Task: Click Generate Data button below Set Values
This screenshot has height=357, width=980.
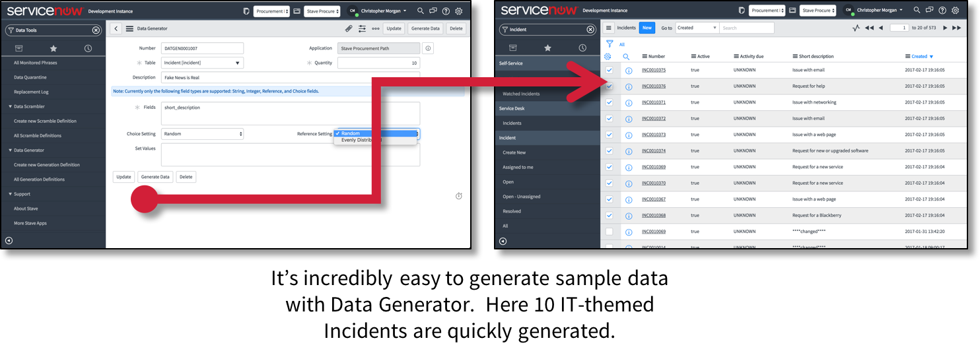Action: [155, 177]
